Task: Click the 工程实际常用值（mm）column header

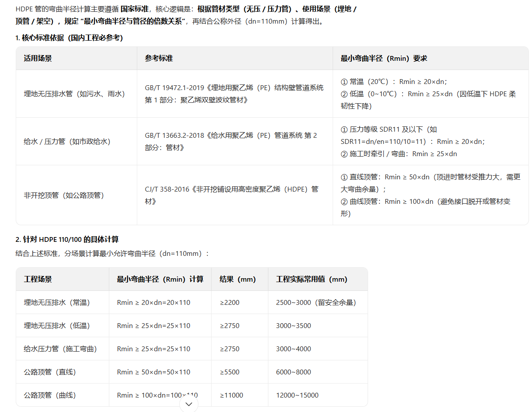Action: click(x=311, y=279)
